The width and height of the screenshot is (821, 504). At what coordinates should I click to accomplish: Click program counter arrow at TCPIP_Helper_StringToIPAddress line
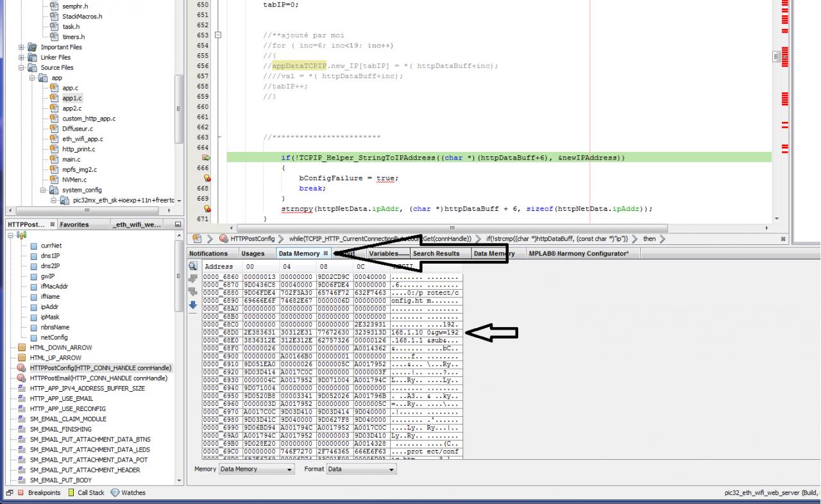click(207, 158)
